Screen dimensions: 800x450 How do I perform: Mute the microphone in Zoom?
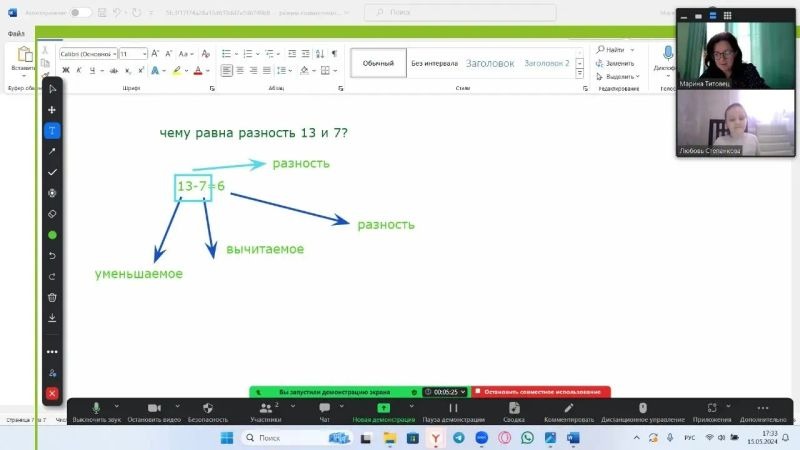(97, 412)
